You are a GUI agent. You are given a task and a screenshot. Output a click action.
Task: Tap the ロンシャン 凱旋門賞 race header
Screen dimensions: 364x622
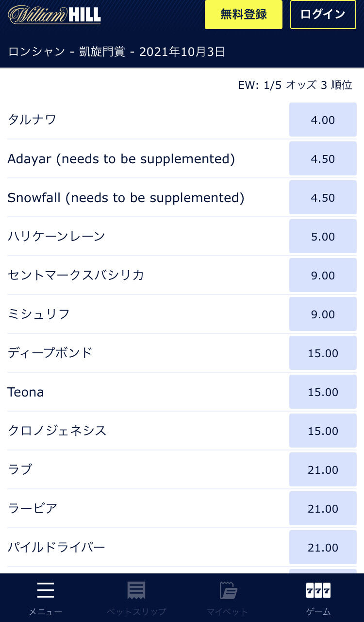pyautogui.click(x=116, y=52)
